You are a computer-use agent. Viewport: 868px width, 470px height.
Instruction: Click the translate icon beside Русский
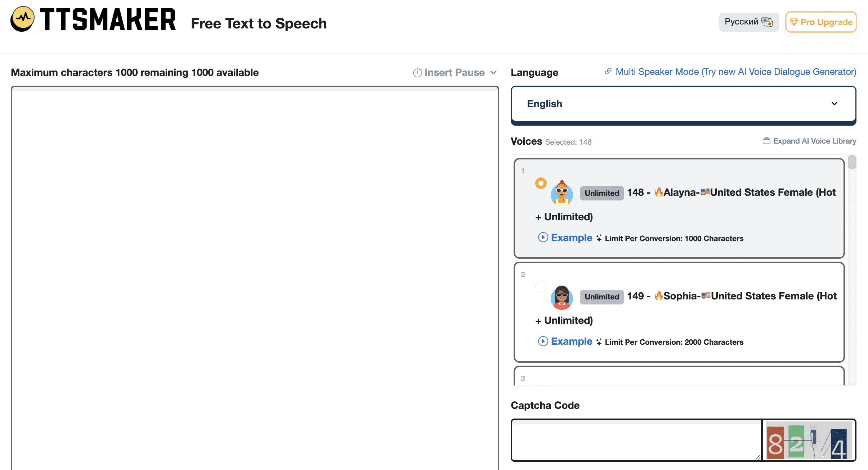(x=767, y=22)
